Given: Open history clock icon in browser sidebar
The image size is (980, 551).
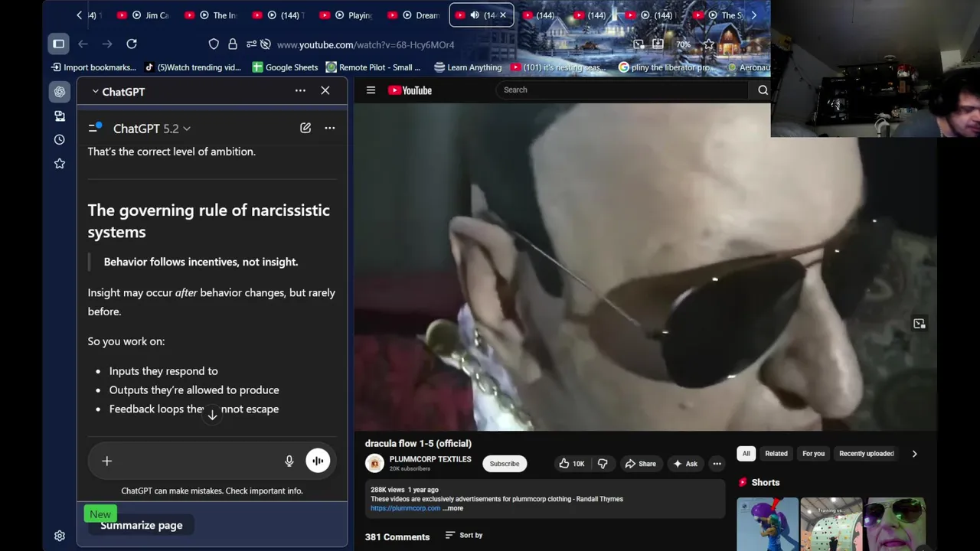Looking at the screenshot, I should click(60, 139).
